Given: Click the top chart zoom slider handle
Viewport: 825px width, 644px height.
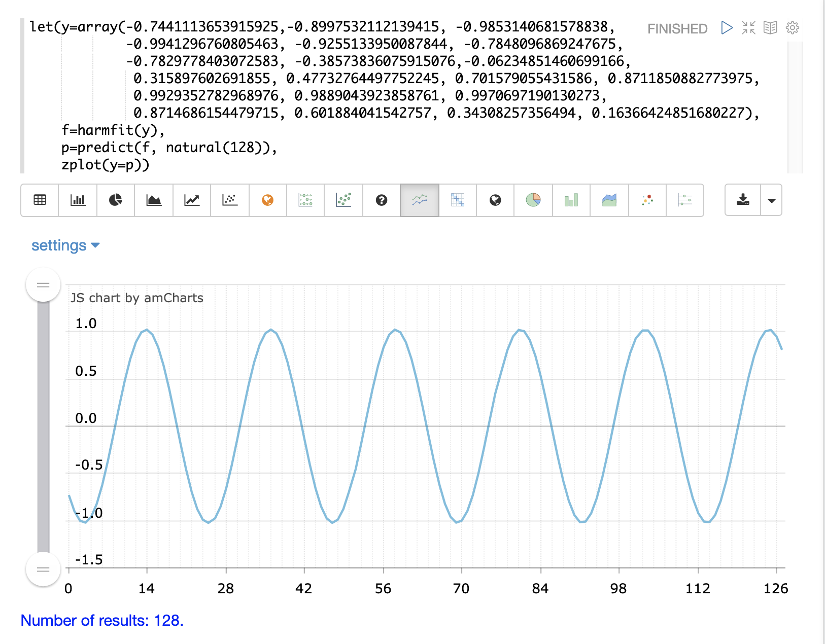Looking at the screenshot, I should click(43, 285).
